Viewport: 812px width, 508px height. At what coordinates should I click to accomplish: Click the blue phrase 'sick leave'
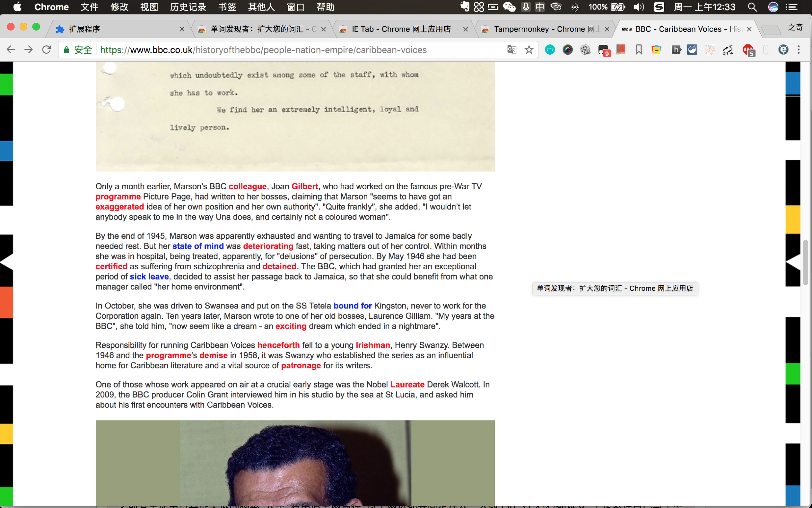(149, 277)
